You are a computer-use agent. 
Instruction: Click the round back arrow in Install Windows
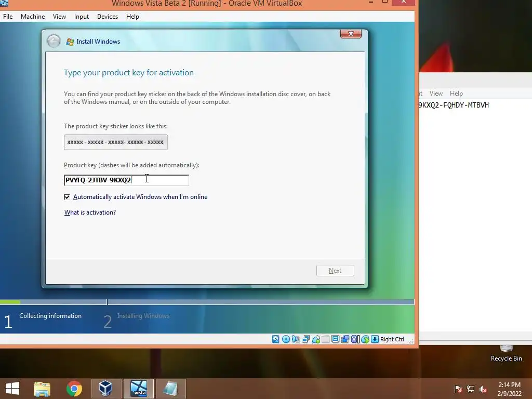point(54,42)
